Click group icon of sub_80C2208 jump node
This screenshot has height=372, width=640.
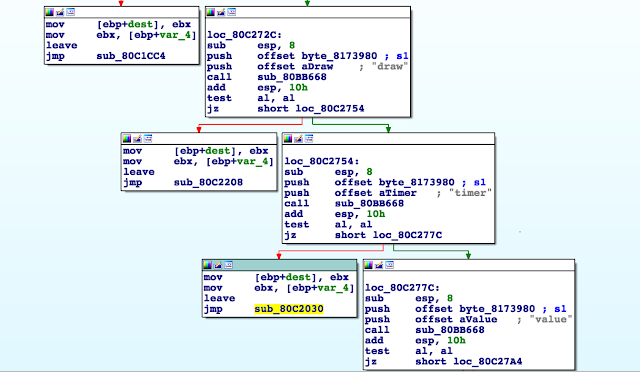(x=148, y=139)
